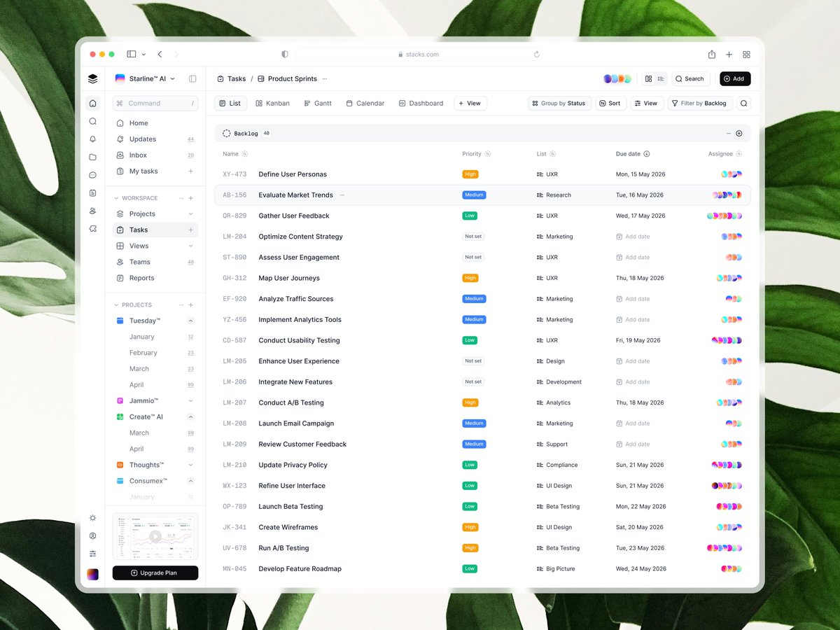Open WORKSPACE section more options dots
The height and width of the screenshot is (630, 840).
click(x=181, y=198)
